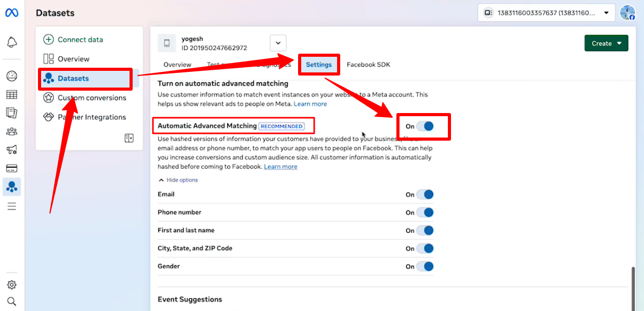Click the profile avatar picture

[628, 13]
